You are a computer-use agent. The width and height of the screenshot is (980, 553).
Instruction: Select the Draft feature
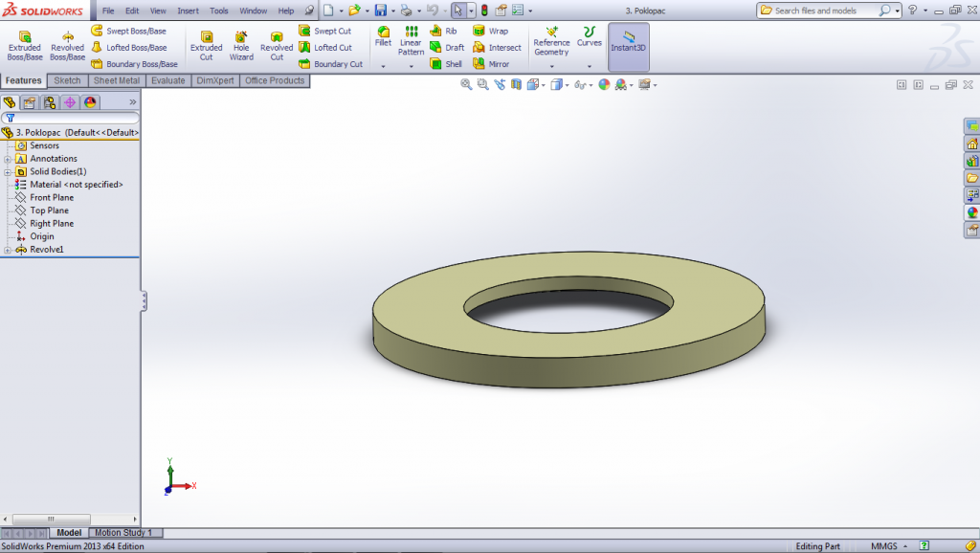[x=447, y=48]
